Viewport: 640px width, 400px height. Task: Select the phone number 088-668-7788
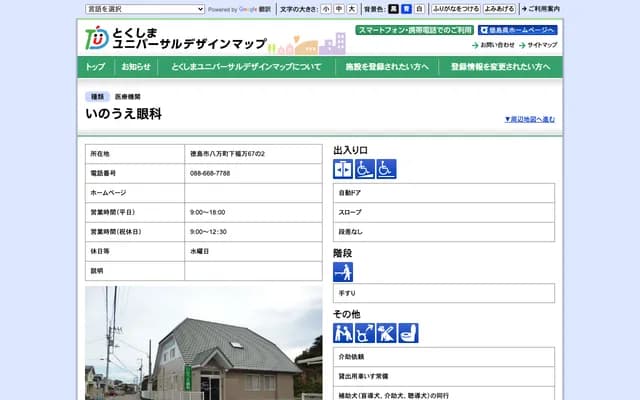(210, 173)
